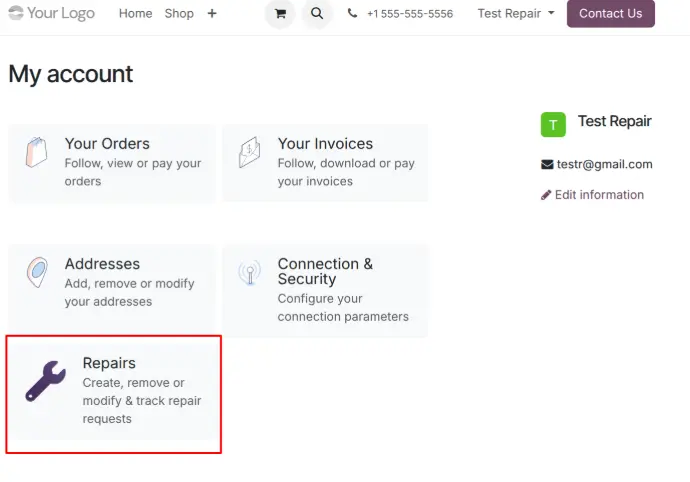The image size is (690, 482).
Task: Click the Your Invoices document icon
Action: [x=250, y=153]
